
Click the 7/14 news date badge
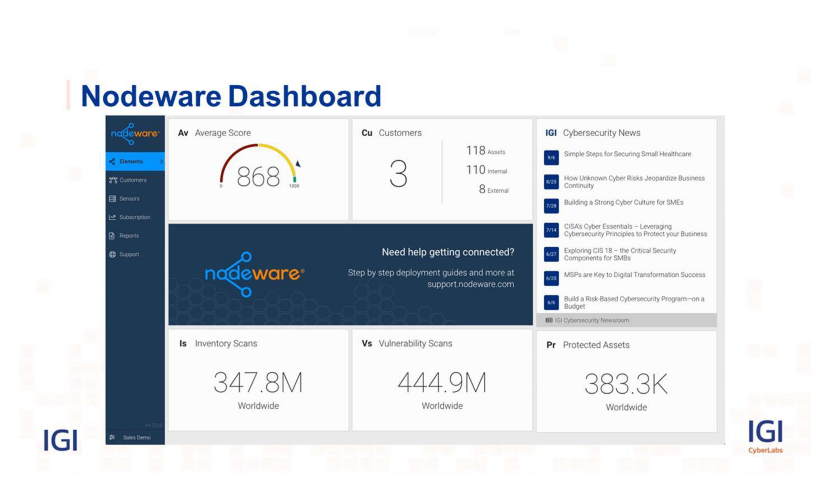coord(551,230)
